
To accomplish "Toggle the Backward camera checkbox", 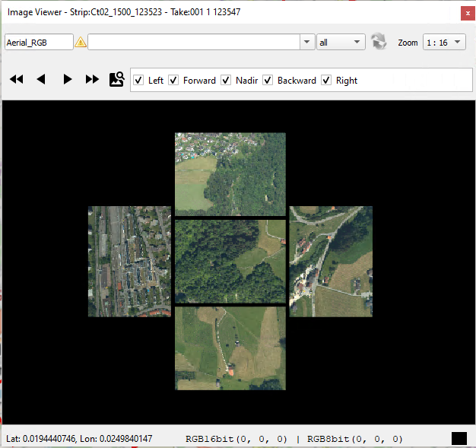I will click(x=268, y=80).
